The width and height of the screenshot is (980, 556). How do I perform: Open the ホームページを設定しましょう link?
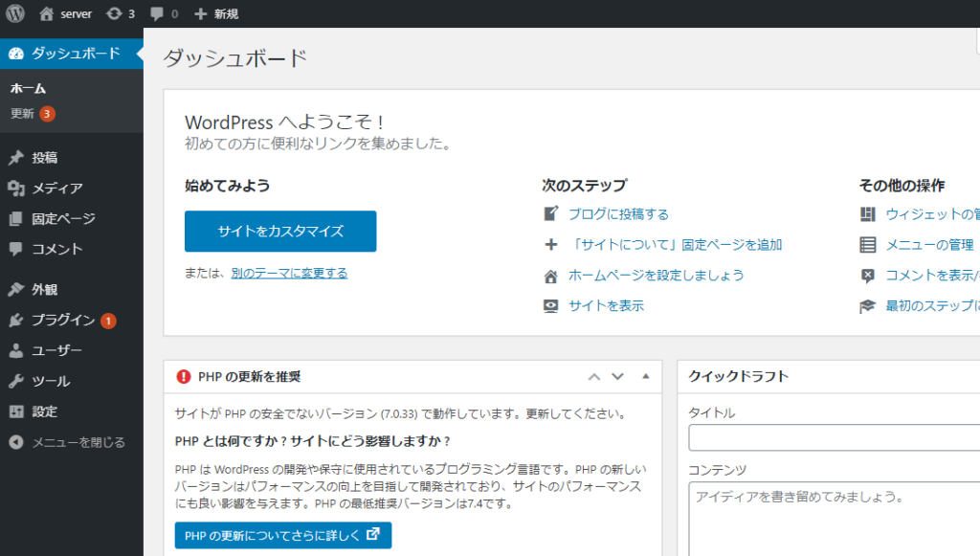point(657,276)
